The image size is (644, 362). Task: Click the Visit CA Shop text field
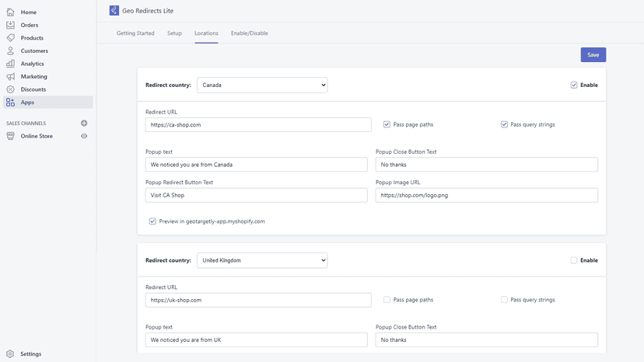(x=257, y=195)
